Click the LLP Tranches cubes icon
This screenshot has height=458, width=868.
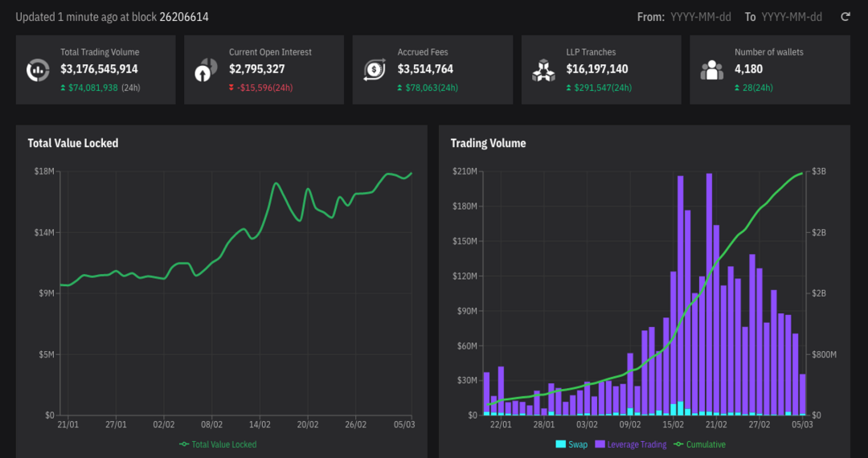543,70
